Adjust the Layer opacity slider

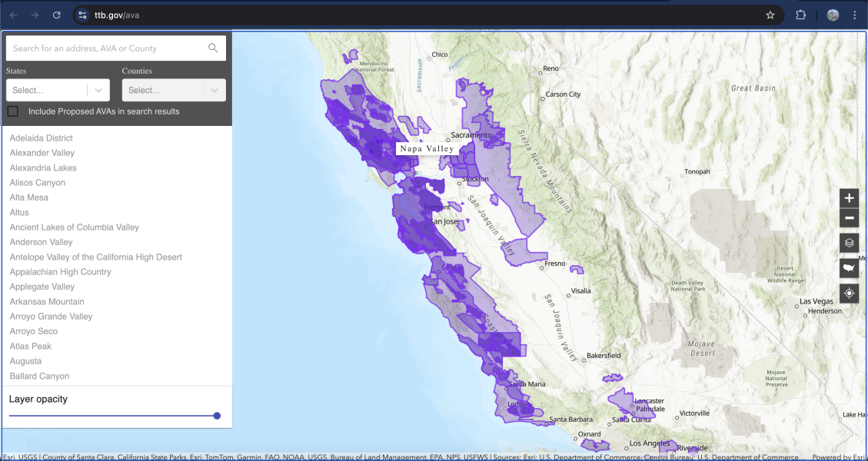(x=216, y=416)
